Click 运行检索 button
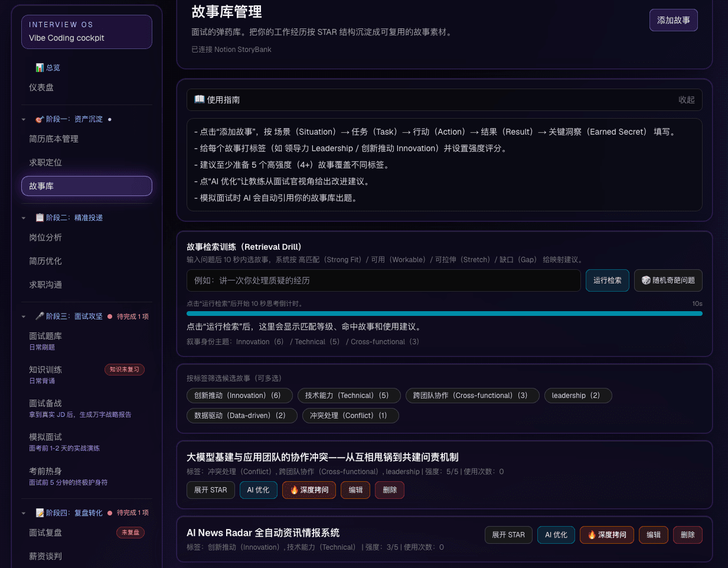The height and width of the screenshot is (568, 728). pos(608,280)
